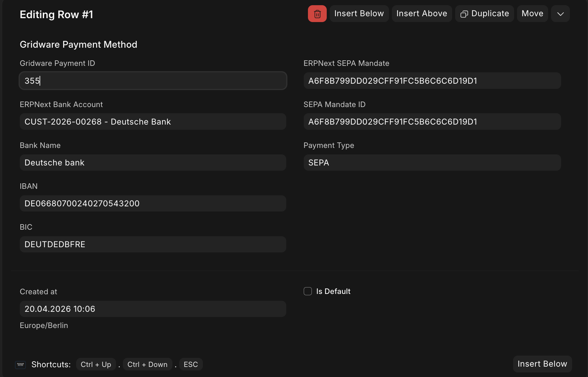Click the BIC field
Image resolution: width=588 pixels, height=377 pixels.
153,244
